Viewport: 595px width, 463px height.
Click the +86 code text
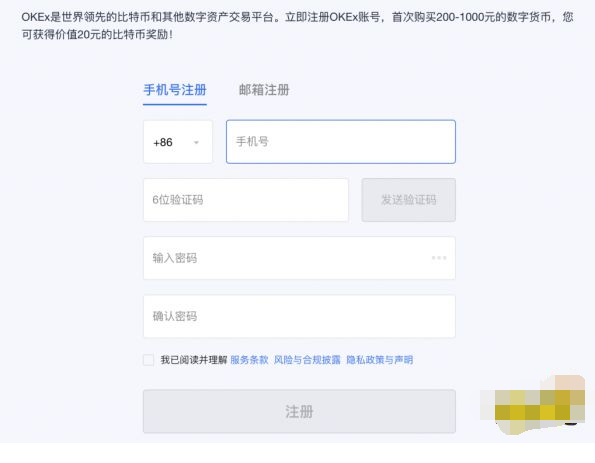pyautogui.click(x=163, y=142)
